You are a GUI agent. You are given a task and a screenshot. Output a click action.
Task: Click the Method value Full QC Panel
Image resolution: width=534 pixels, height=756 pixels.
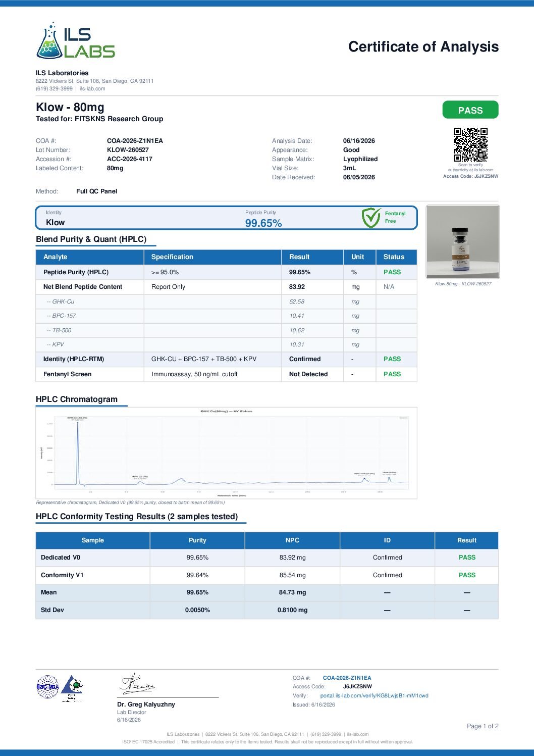point(96,191)
